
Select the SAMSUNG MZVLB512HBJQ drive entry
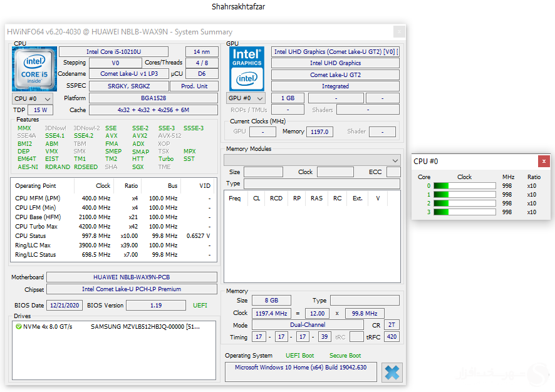[x=114, y=326]
